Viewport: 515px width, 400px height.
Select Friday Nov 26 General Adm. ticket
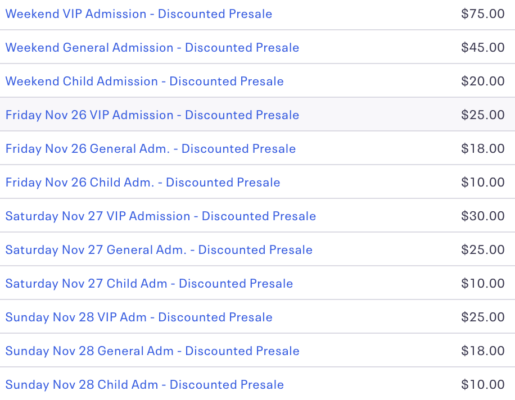pyautogui.click(x=150, y=149)
